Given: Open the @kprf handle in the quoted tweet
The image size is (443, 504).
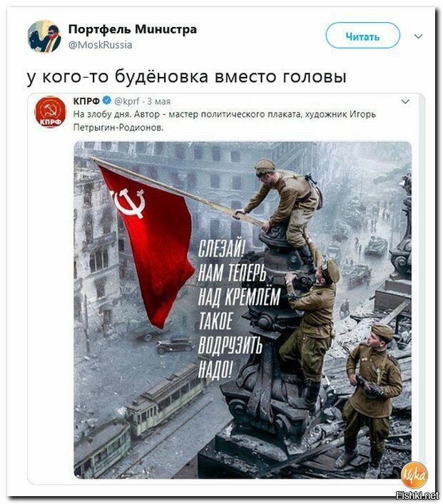Looking at the screenshot, I should pos(127,101).
